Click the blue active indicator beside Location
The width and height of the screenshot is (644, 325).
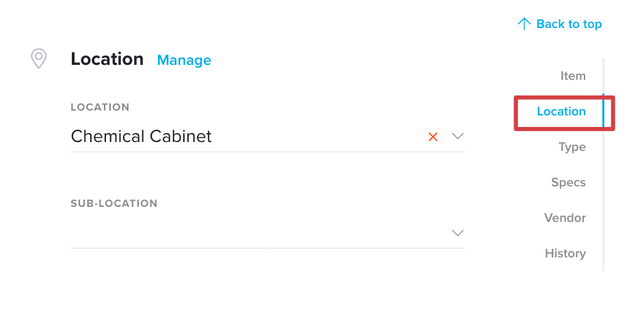pos(604,111)
